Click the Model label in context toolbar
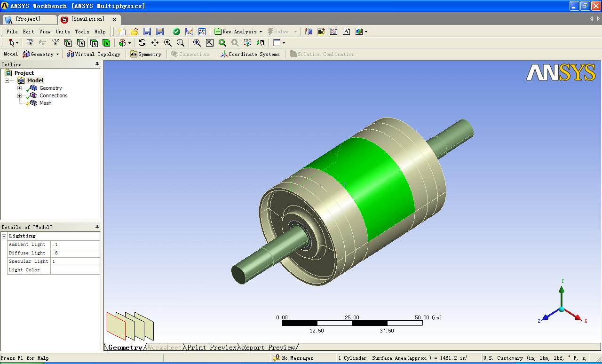The width and height of the screenshot is (602, 364). (11, 54)
